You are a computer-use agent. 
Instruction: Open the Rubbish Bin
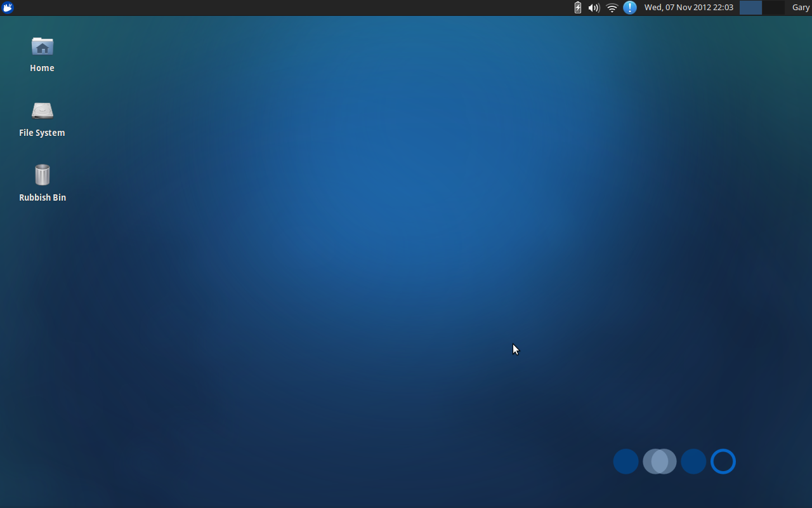click(42, 175)
